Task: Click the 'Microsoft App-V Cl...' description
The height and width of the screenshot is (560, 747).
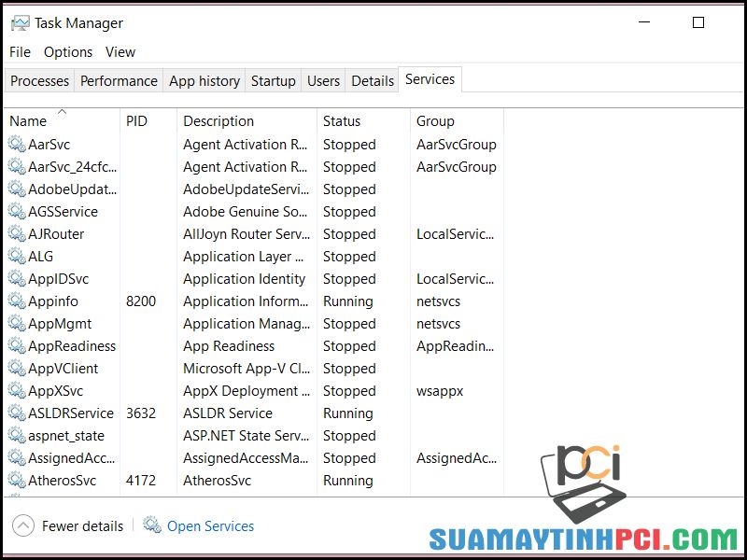Action: coord(247,368)
